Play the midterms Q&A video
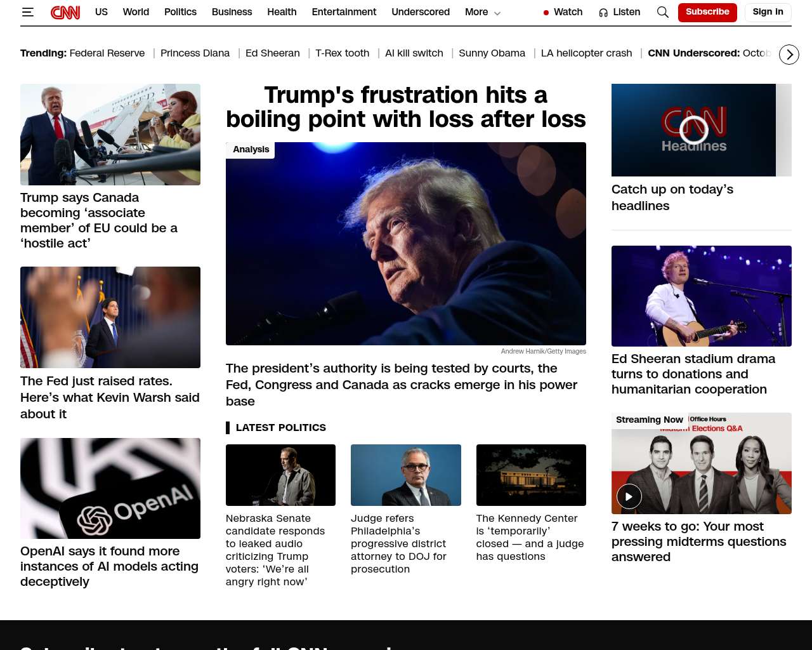The image size is (812, 650). pos(629,496)
